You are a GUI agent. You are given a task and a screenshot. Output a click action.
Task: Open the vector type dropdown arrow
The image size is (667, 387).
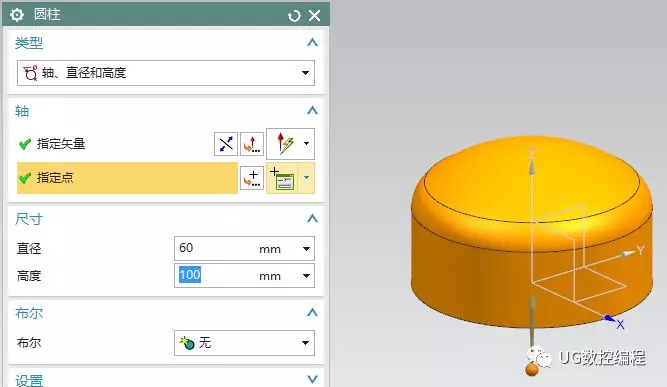307,144
